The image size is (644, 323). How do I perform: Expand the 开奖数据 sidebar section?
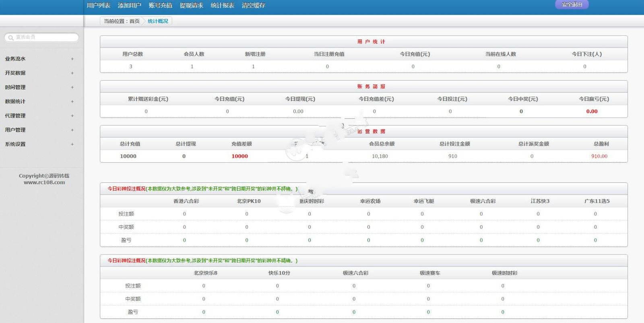coord(15,73)
